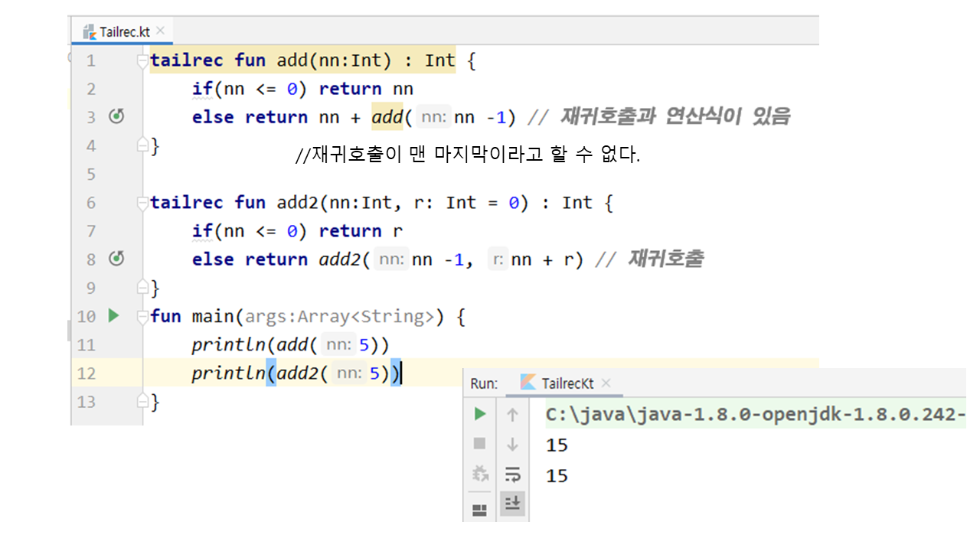Click the Down the Stack Trace arrow
Viewport: 980px width, 551px height.
tap(513, 444)
